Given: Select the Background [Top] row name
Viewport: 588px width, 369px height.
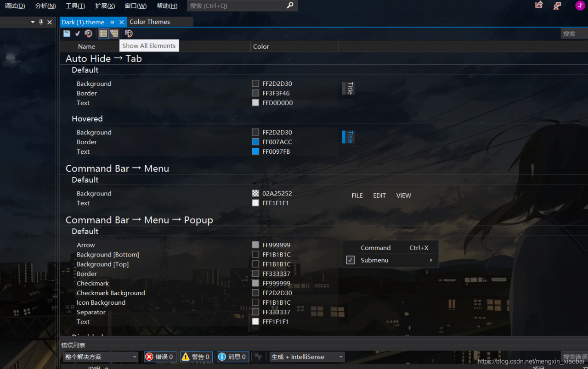Looking at the screenshot, I should point(102,264).
